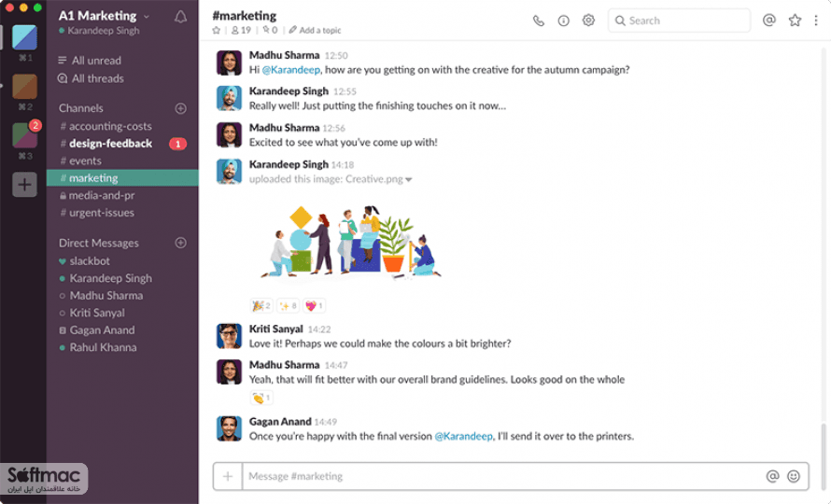Open the private media-and-pr channel
The width and height of the screenshot is (831, 504).
122,196
